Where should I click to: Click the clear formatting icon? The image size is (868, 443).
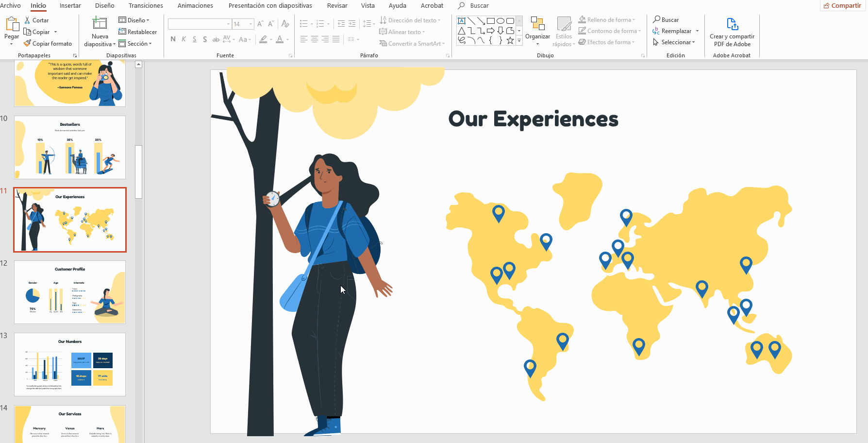[x=285, y=24]
